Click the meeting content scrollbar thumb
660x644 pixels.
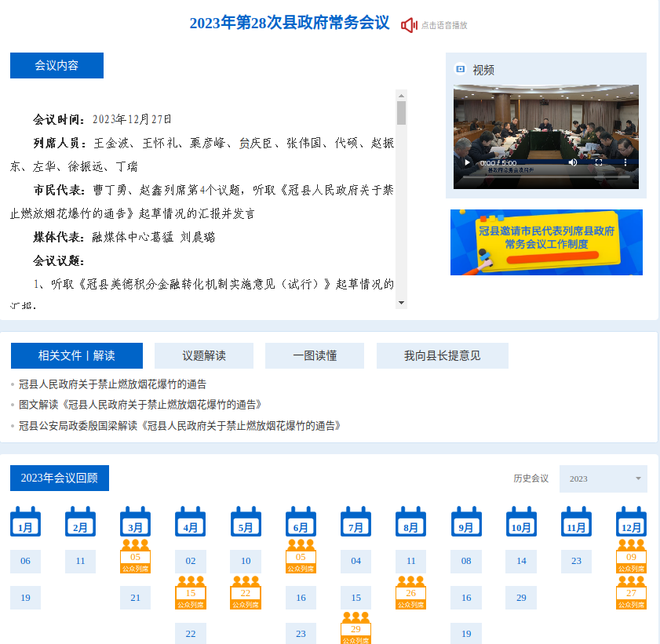pyautogui.click(x=401, y=113)
